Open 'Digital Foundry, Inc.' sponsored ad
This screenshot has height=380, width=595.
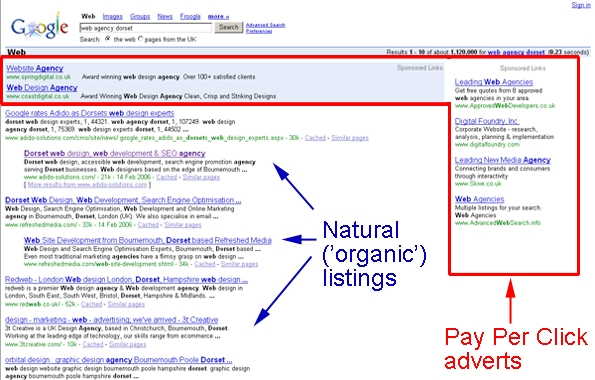coord(487,121)
